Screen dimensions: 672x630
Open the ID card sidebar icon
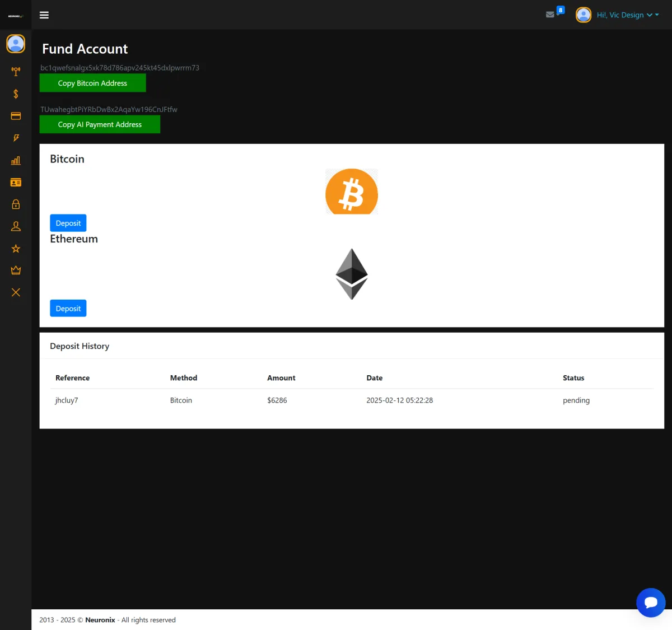click(16, 183)
